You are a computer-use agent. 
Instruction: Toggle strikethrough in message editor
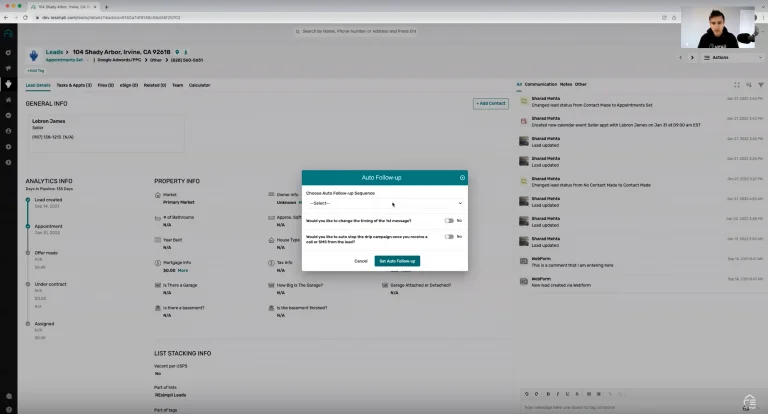(577, 394)
